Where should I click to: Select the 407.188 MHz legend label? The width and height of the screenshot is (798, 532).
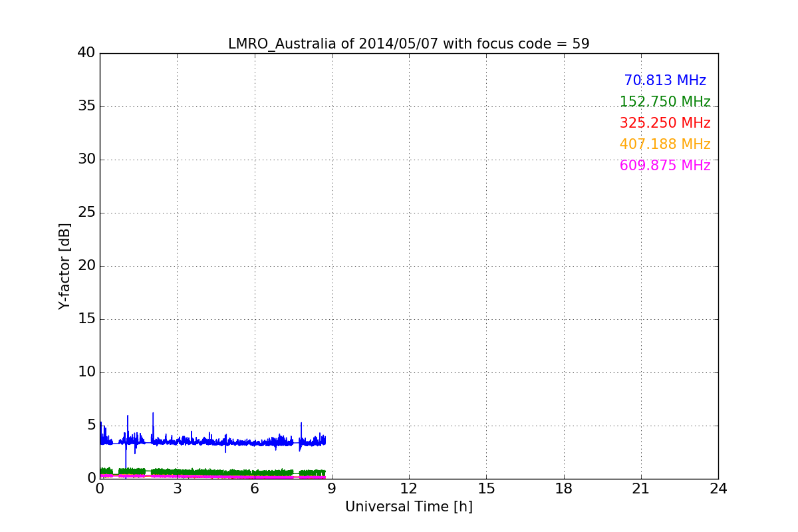[665, 144]
